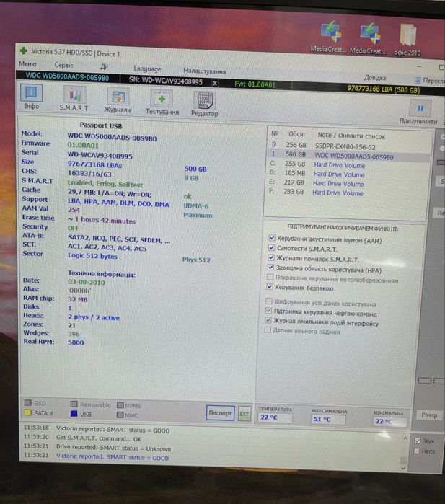Click the log scrollbar up arrow
This screenshot has height=504, width=445.
(x=405, y=438)
